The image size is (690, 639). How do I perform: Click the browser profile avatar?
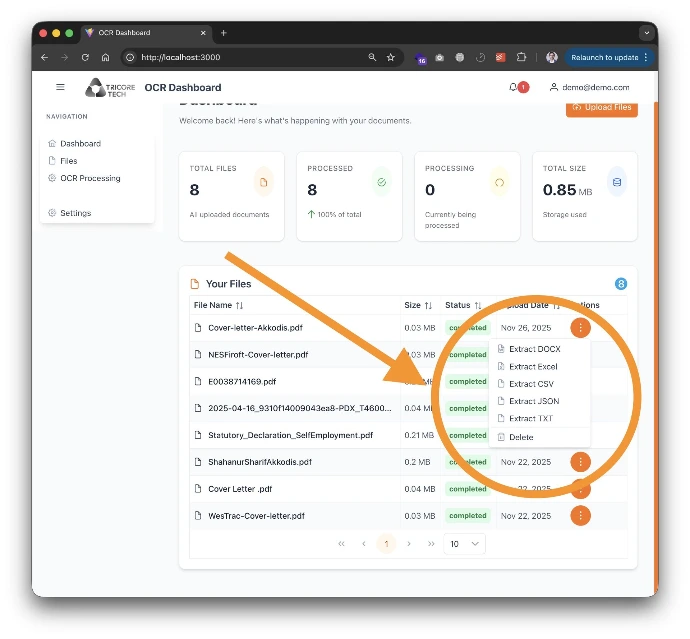(552, 57)
